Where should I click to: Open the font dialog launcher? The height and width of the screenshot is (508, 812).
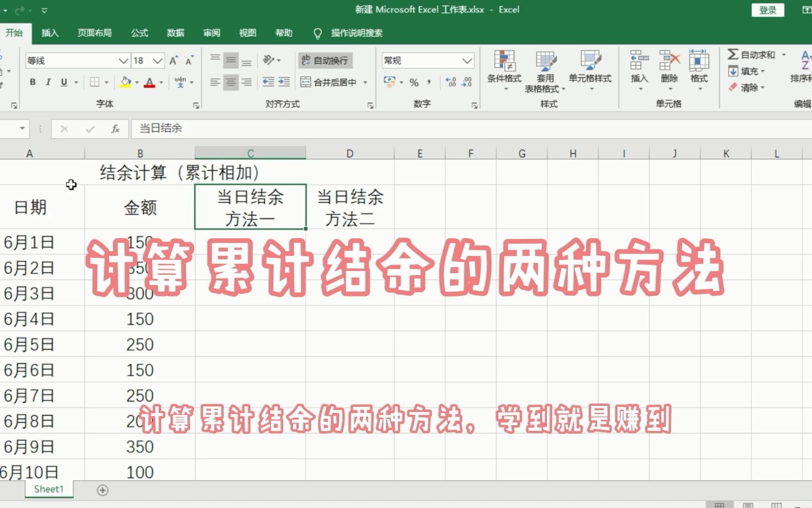point(196,106)
